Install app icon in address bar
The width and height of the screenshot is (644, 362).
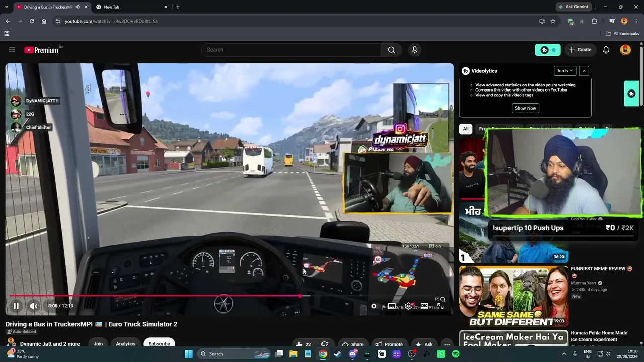pos(542,21)
